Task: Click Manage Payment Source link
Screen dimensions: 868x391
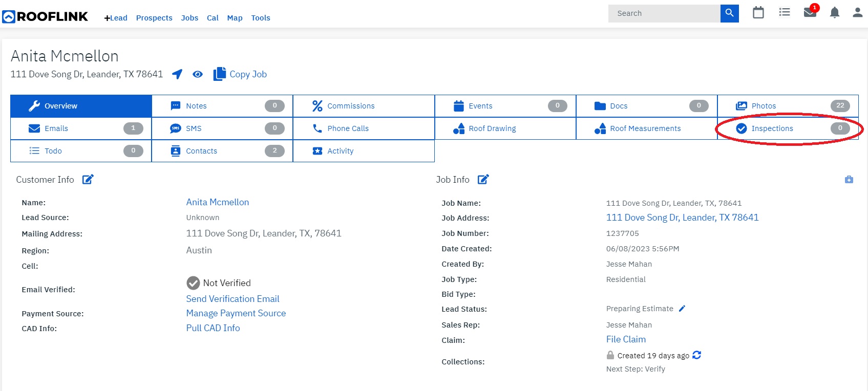Action: pos(236,313)
